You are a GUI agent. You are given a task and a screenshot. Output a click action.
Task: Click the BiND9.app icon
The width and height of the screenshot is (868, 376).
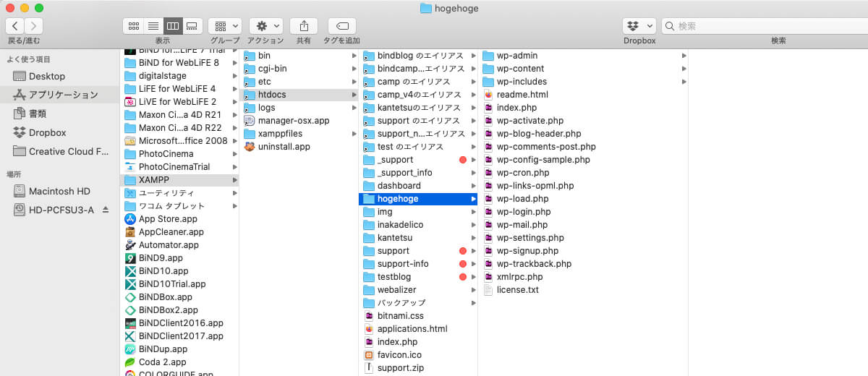130,258
